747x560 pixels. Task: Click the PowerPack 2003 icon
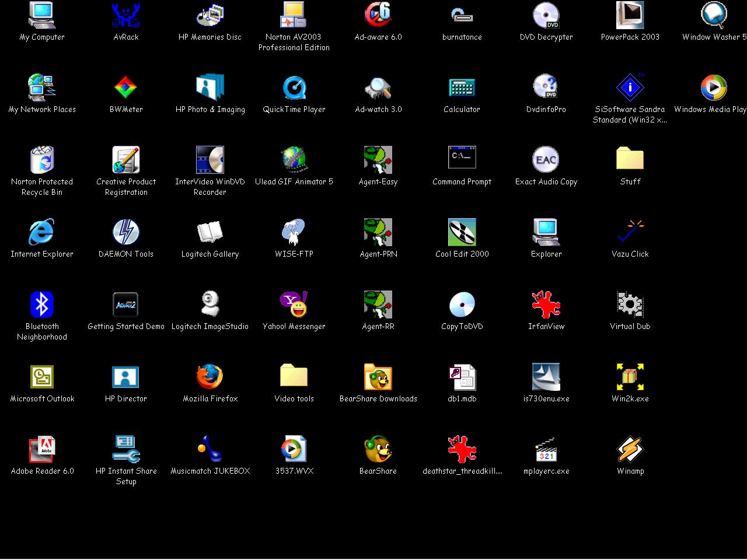pyautogui.click(x=630, y=15)
